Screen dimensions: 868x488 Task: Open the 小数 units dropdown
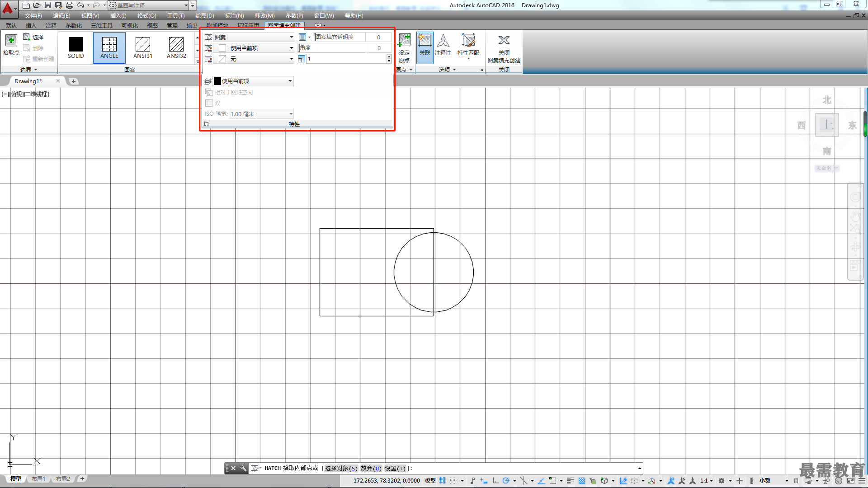(x=773, y=481)
